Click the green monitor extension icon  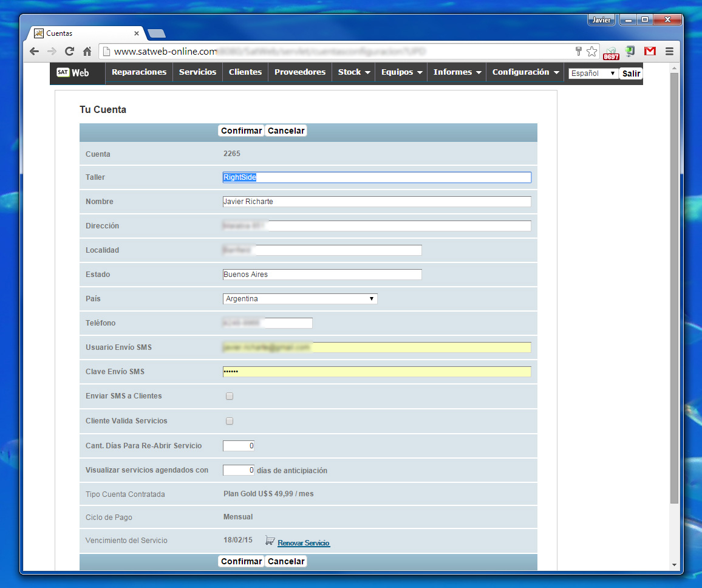[x=630, y=51]
